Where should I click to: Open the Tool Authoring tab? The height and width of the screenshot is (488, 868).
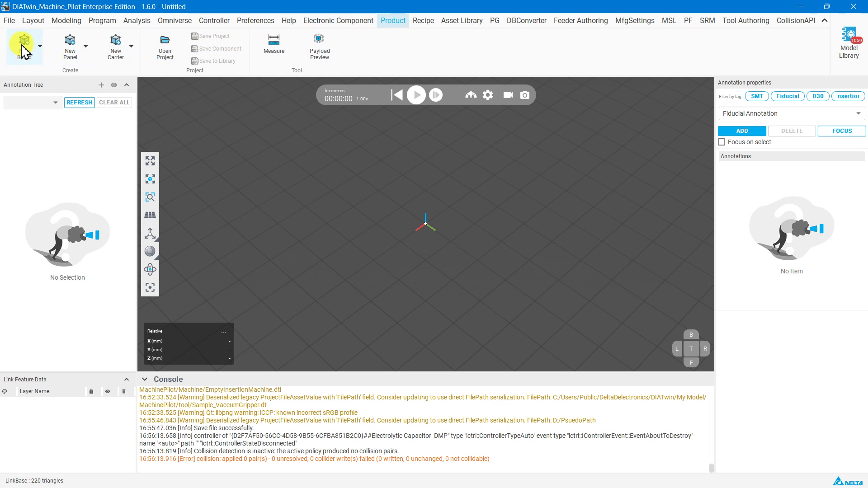[745, 20]
